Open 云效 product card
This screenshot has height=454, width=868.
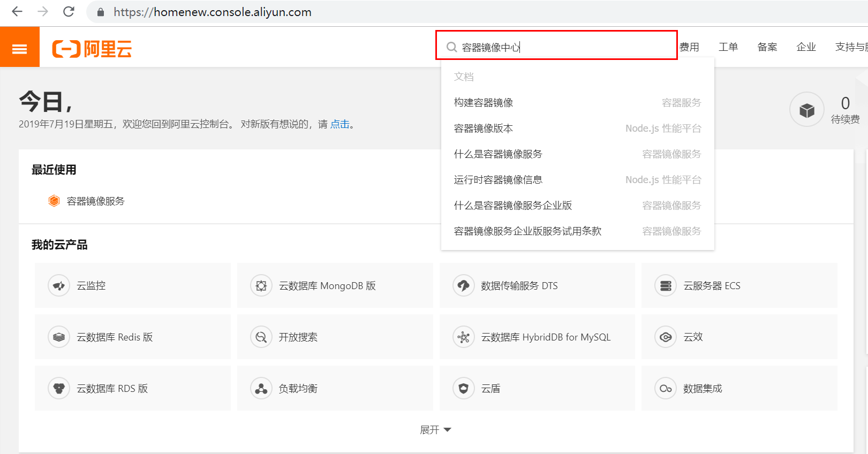pyautogui.click(x=739, y=337)
